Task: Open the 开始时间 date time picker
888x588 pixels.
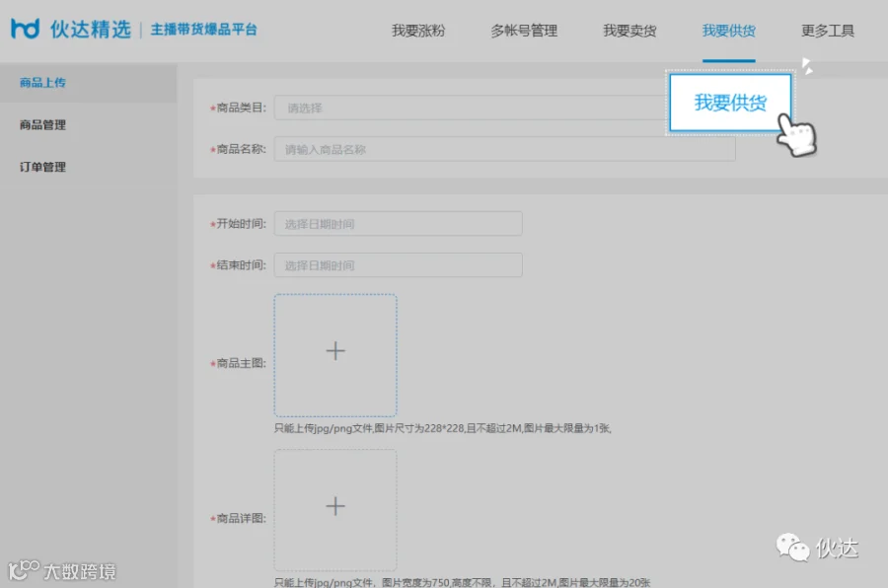Action: [399, 224]
